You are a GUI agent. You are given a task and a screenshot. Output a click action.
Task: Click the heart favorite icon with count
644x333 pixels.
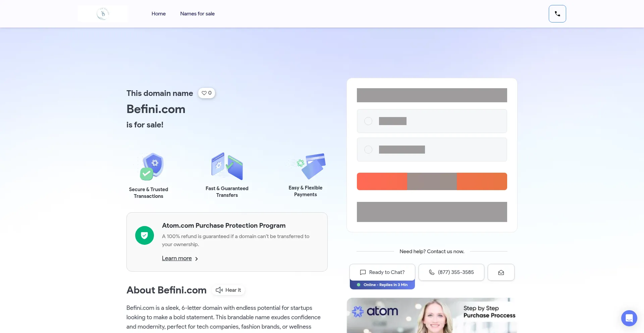click(206, 93)
